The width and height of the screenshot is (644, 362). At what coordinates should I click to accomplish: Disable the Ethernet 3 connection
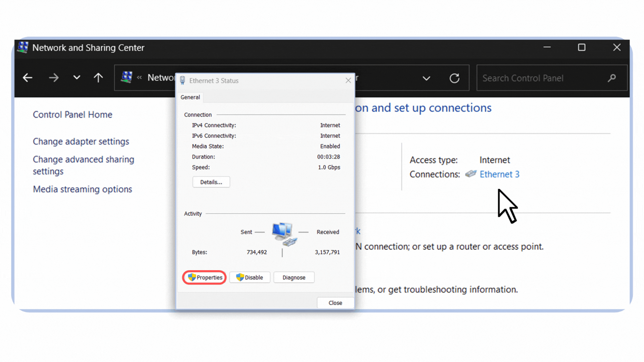click(250, 278)
